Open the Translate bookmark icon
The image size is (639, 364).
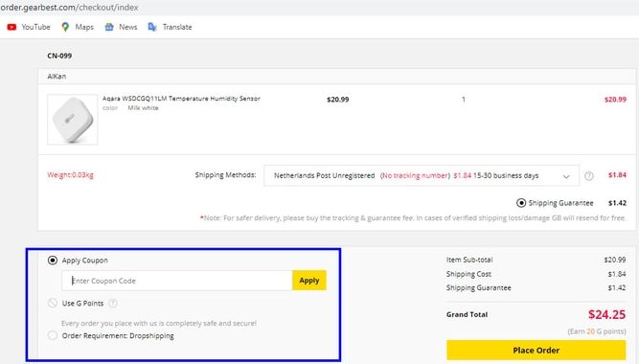152,28
